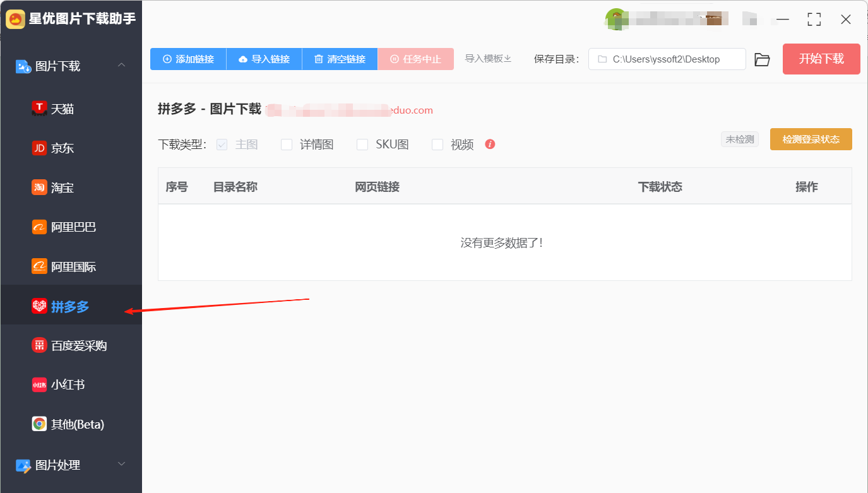This screenshot has height=493, width=868.
Task: Click the 网页链接 column header
Action: 377,187
